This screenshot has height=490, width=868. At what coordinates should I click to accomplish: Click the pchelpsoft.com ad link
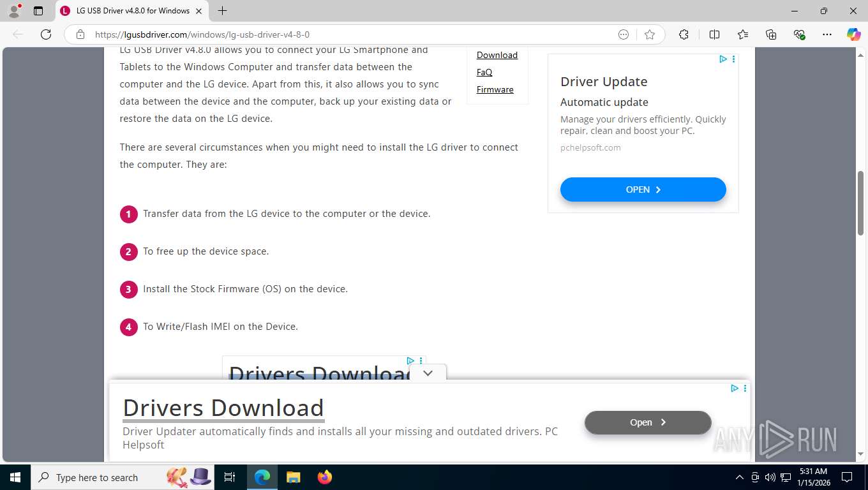click(590, 147)
